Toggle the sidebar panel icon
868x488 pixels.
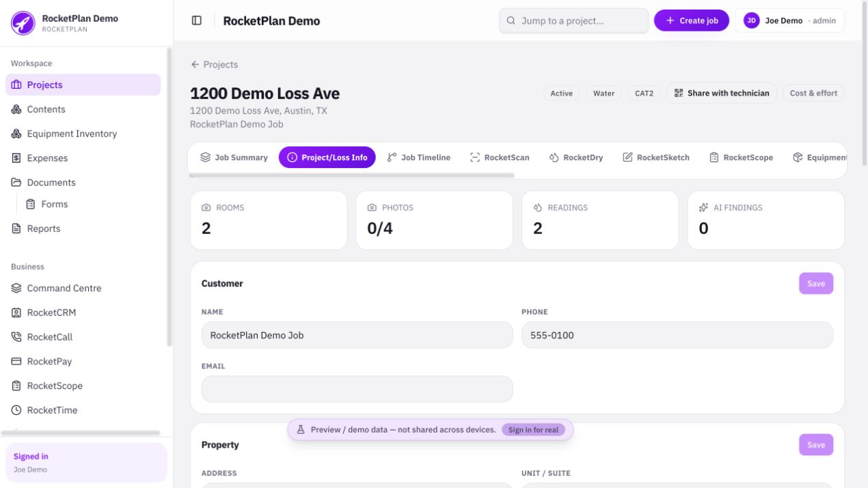coord(197,21)
